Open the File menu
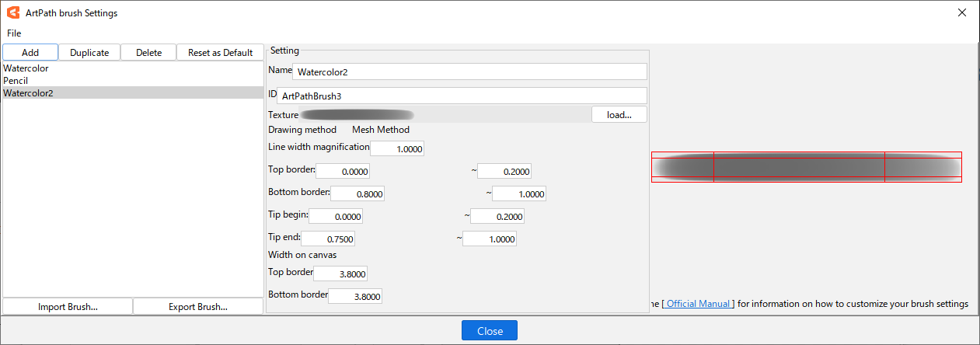 [x=14, y=33]
